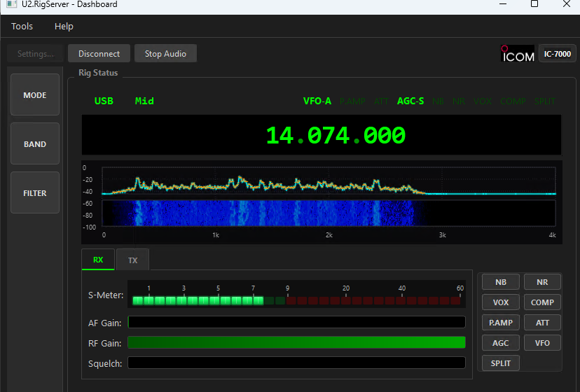
Task: Toggle the NB noise blanker button
Action: 500,282
